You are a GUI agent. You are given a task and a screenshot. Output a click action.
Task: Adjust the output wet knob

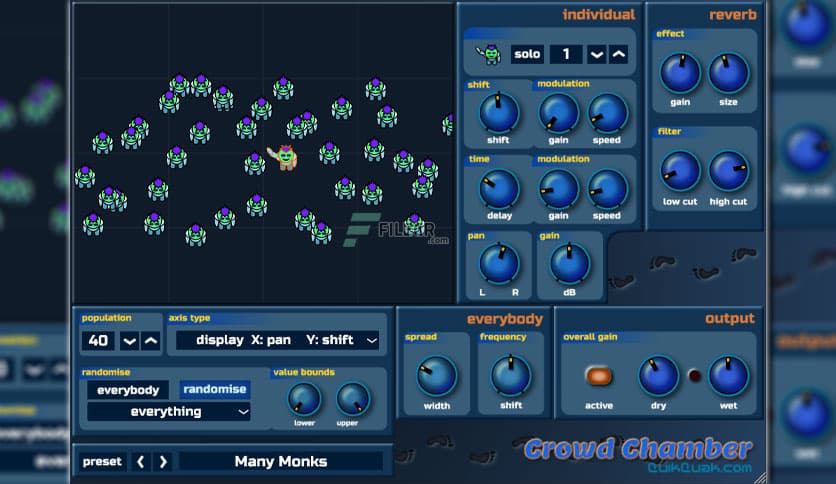click(x=728, y=376)
